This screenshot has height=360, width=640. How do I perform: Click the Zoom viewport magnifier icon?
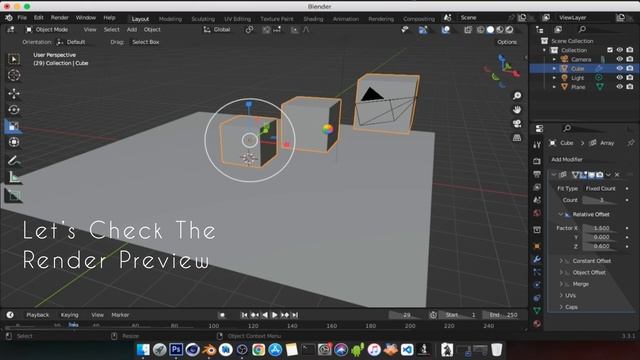[517, 96]
